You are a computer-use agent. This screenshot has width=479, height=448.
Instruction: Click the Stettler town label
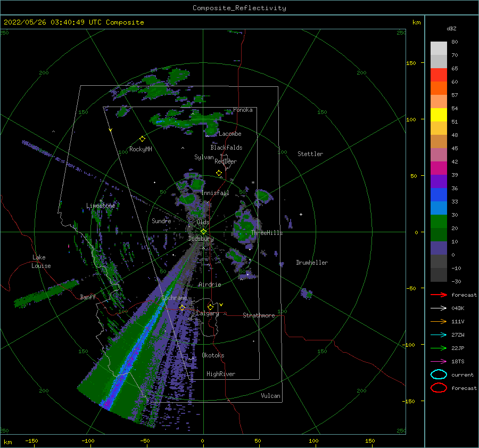click(x=310, y=154)
